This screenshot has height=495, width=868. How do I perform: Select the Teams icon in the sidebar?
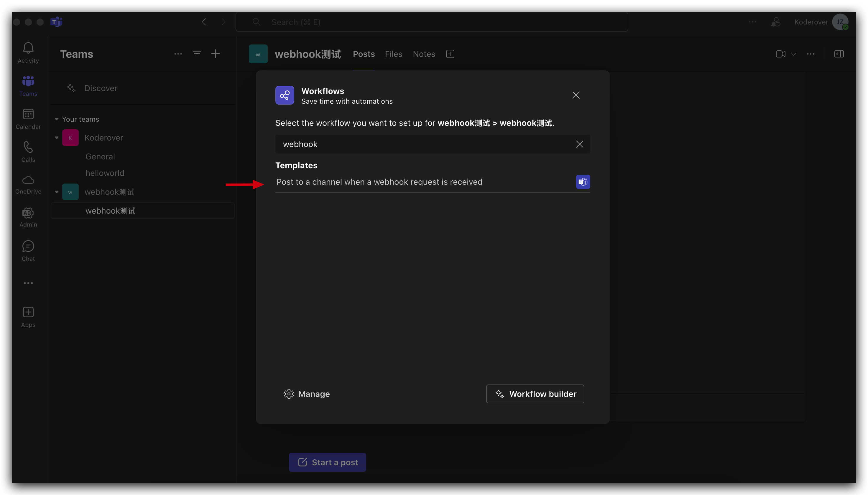[x=28, y=85]
